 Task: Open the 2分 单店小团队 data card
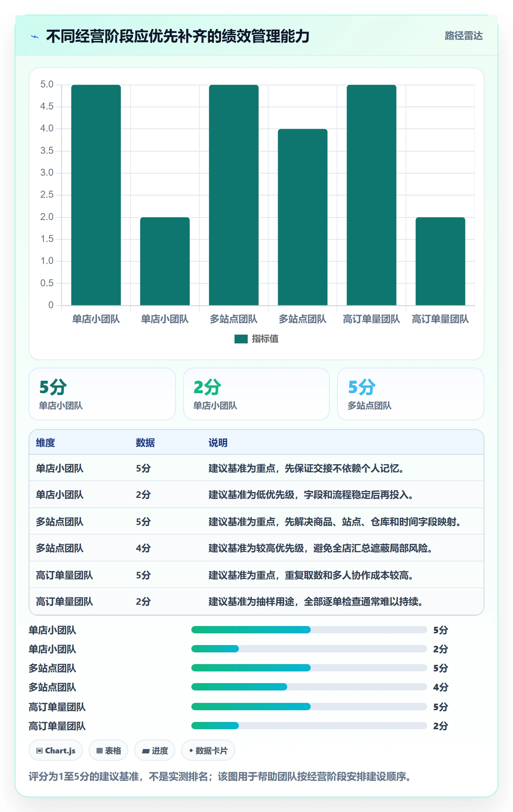256,394
